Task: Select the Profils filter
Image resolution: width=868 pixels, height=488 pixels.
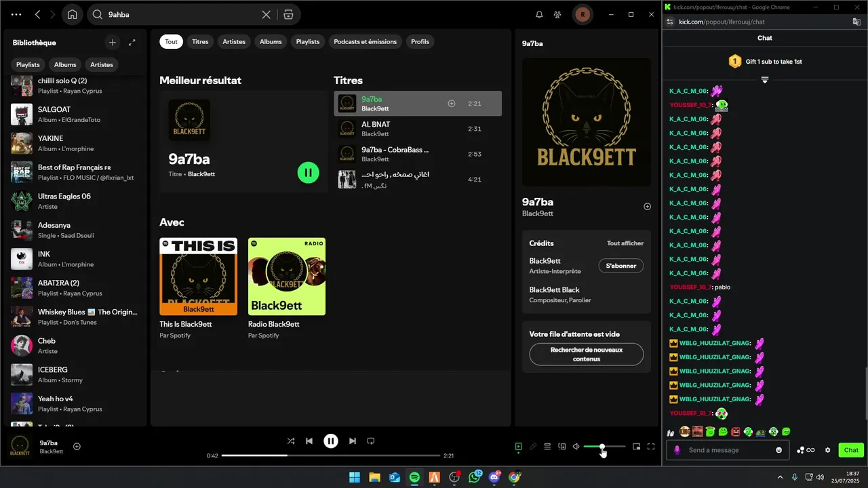Action: click(420, 42)
